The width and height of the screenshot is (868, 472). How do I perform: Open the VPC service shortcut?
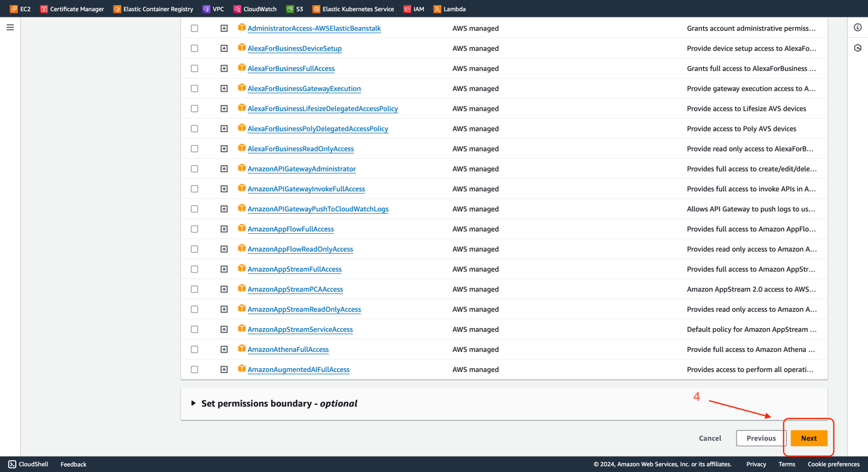[x=213, y=9]
